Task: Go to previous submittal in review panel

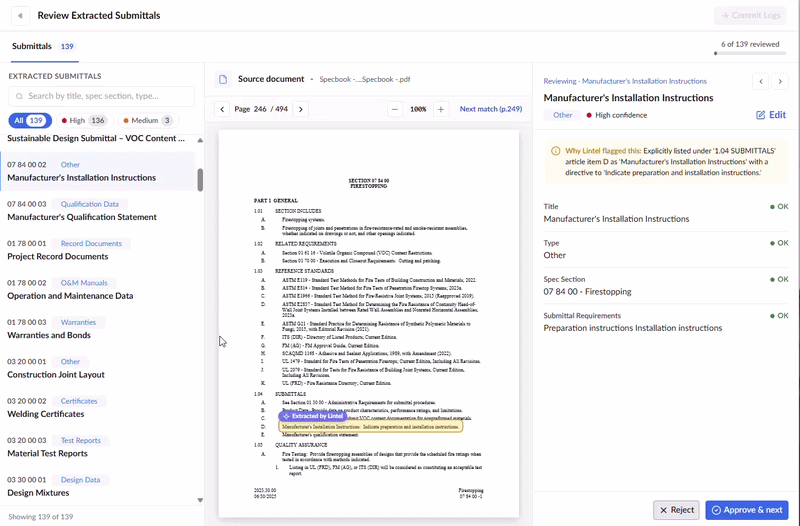Action: point(761,82)
